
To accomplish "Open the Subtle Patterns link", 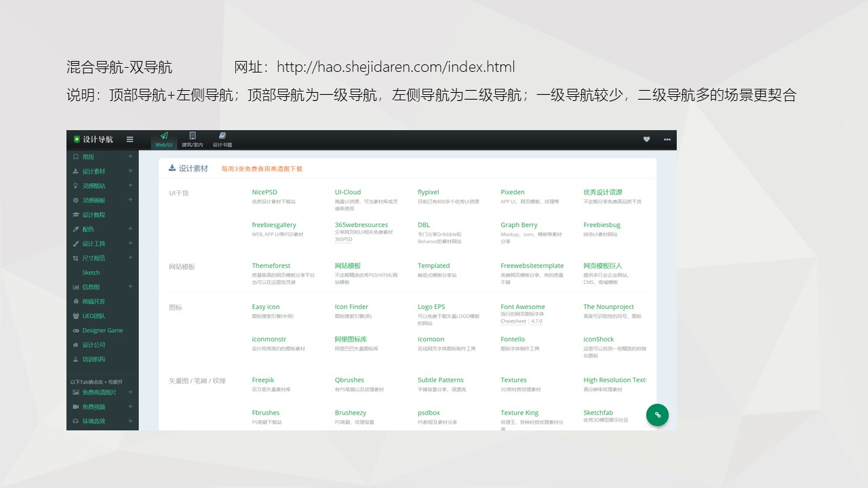I will click(x=441, y=380).
